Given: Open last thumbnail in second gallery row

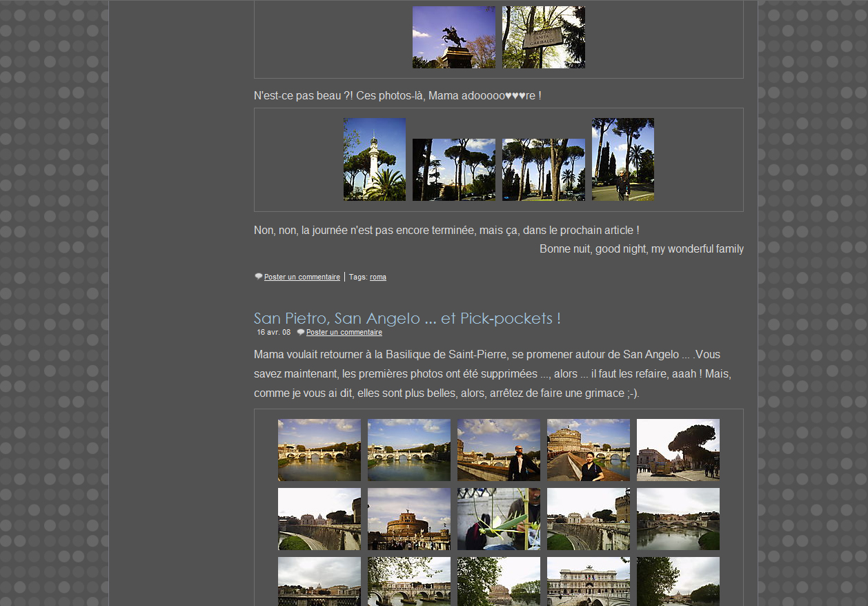Looking at the screenshot, I should (678, 519).
